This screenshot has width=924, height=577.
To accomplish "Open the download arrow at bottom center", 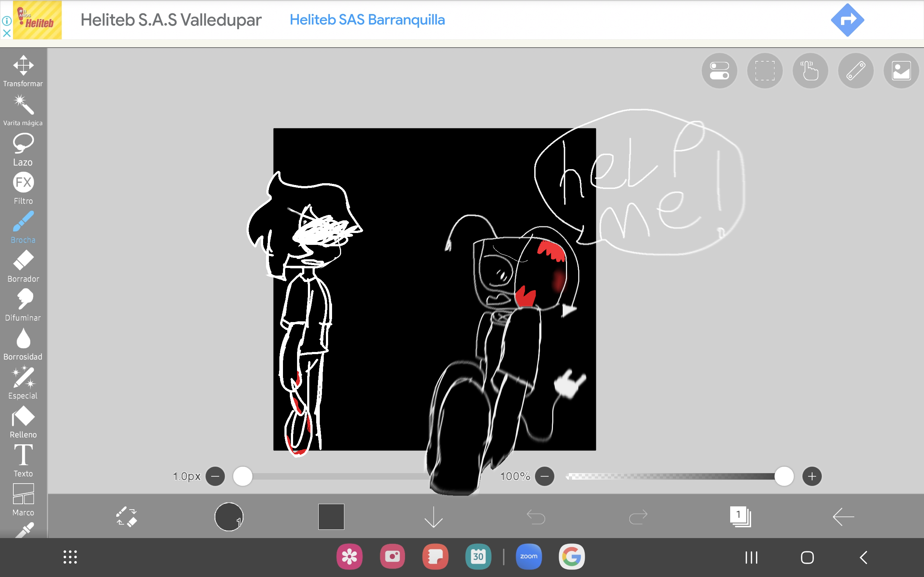I will [434, 517].
